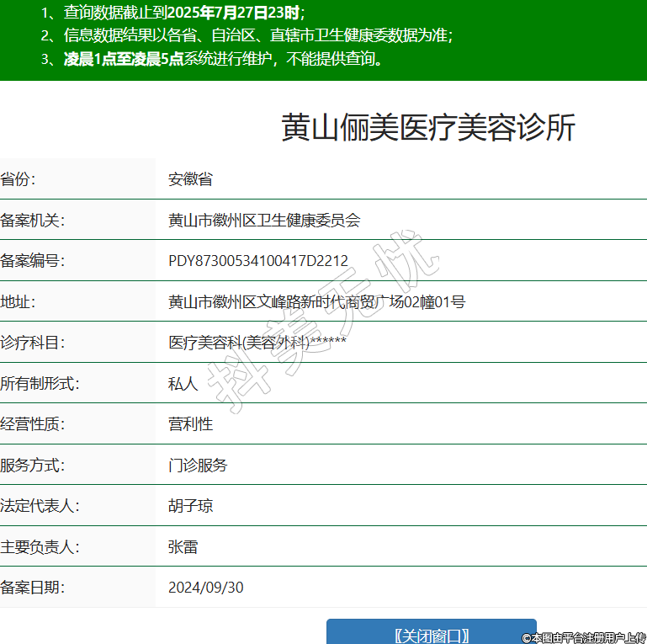Click the 省份 row label

[x=19, y=179]
